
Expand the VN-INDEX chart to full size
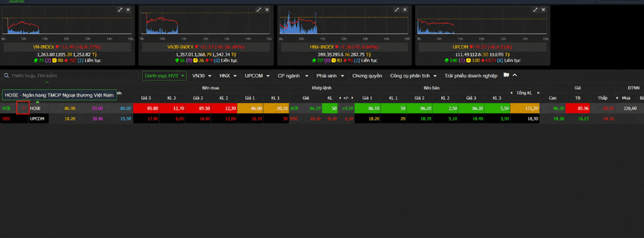(120, 9)
